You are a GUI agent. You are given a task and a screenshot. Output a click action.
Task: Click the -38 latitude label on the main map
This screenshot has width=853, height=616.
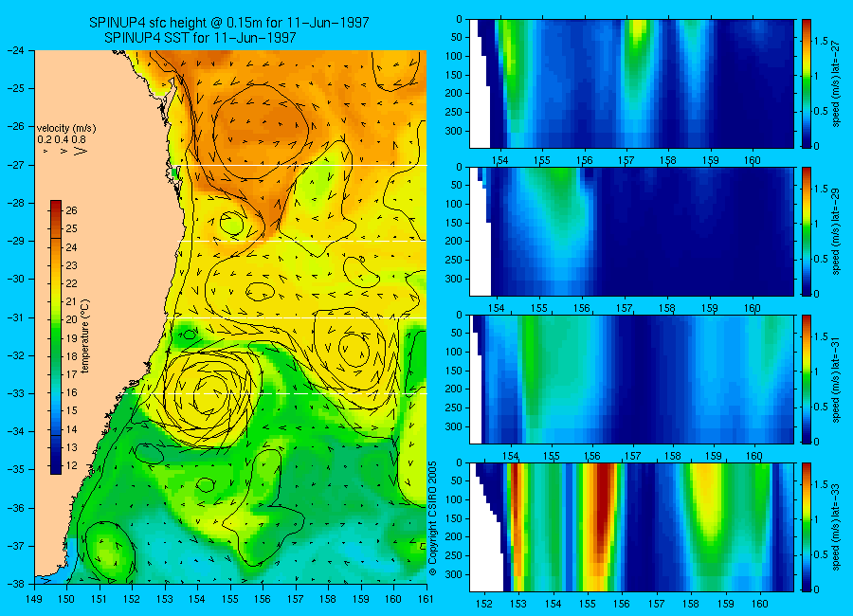[14, 584]
